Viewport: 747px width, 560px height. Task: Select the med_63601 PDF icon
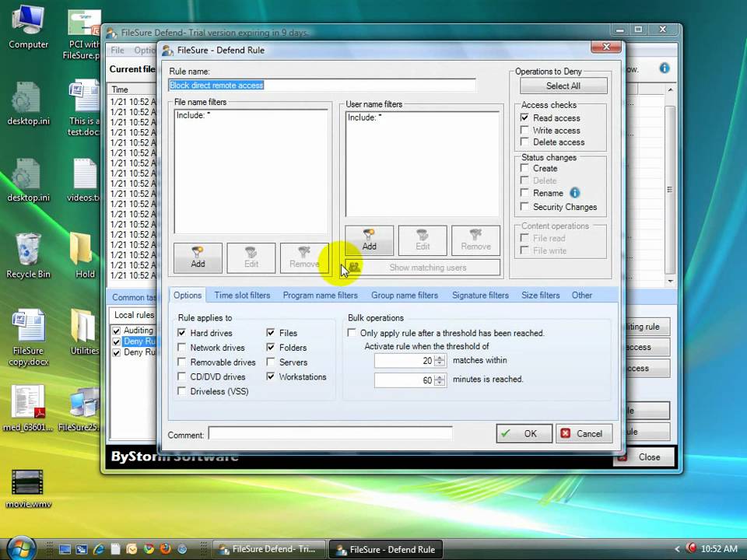click(x=28, y=408)
